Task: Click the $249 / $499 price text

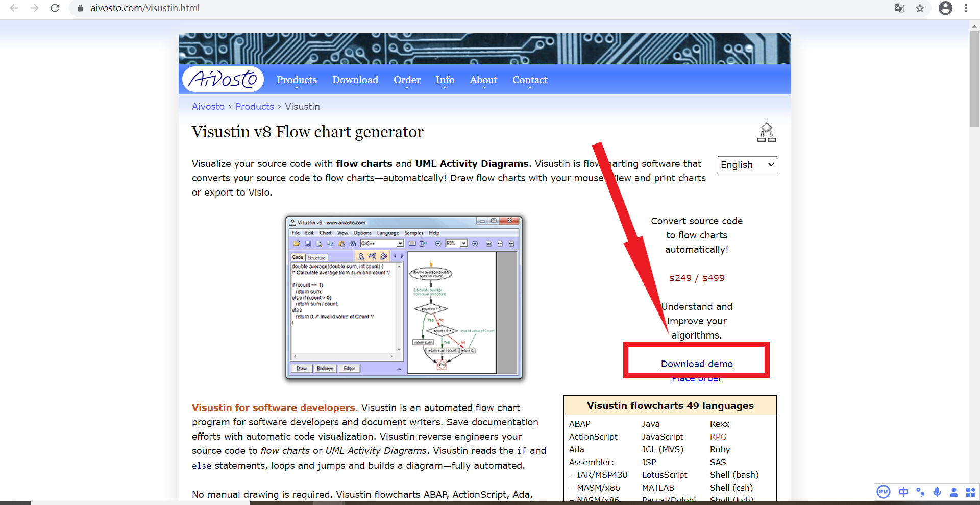Action: (x=697, y=278)
